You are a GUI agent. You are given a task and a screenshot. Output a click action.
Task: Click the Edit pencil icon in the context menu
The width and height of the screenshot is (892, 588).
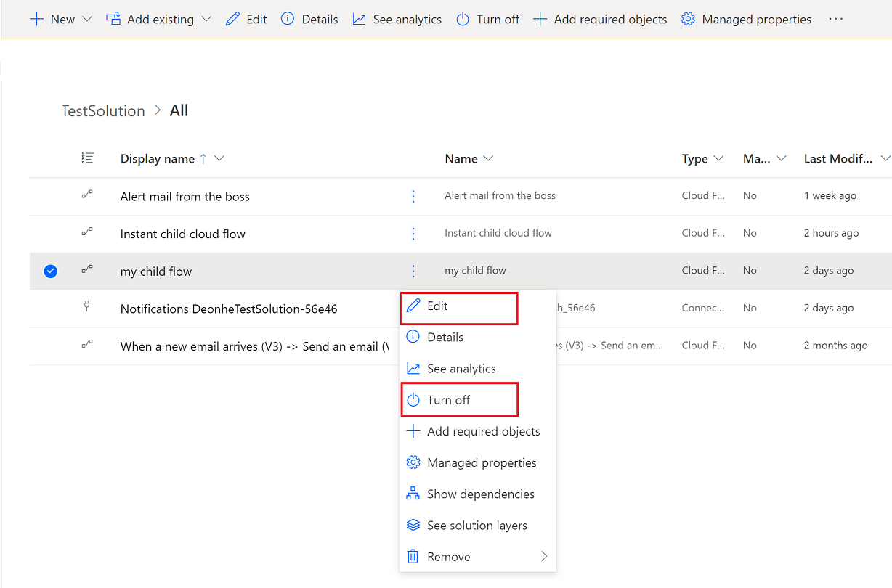click(x=413, y=306)
